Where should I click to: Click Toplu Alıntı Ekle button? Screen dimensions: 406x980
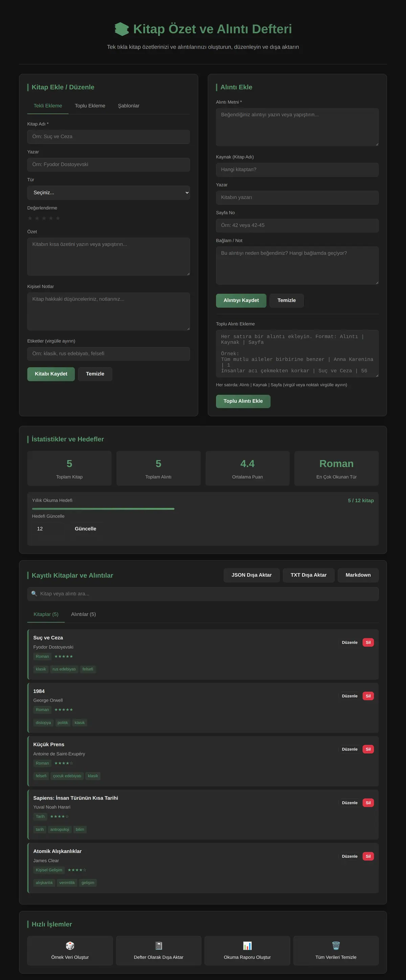point(243,401)
